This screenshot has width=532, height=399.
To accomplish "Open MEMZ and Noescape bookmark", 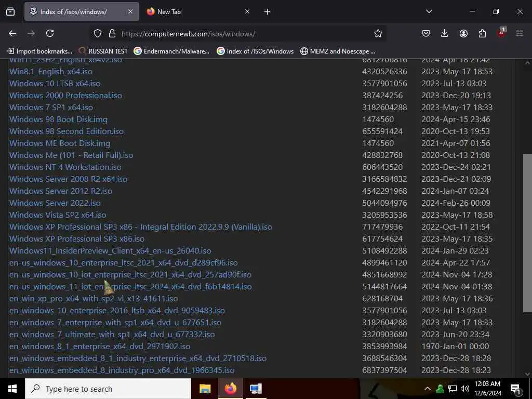I will coord(338,51).
